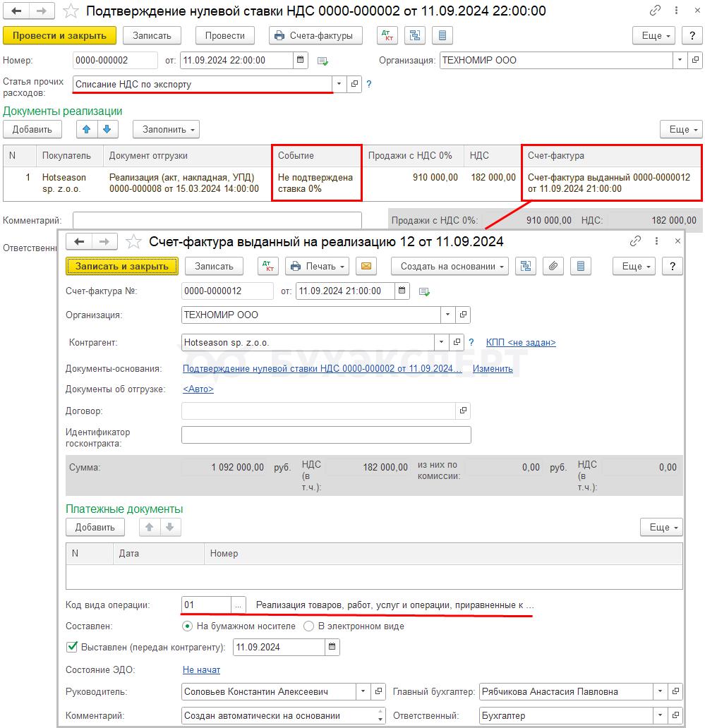Open Счета-фактуры print button
This screenshot has height=728, width=705.
click(315, 35)
